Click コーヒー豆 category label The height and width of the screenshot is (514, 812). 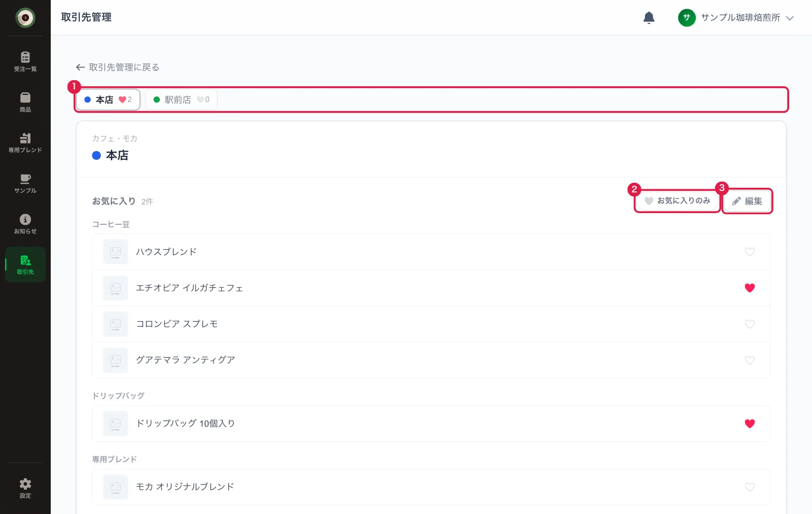pyautogui.click(x=111, y=224)
